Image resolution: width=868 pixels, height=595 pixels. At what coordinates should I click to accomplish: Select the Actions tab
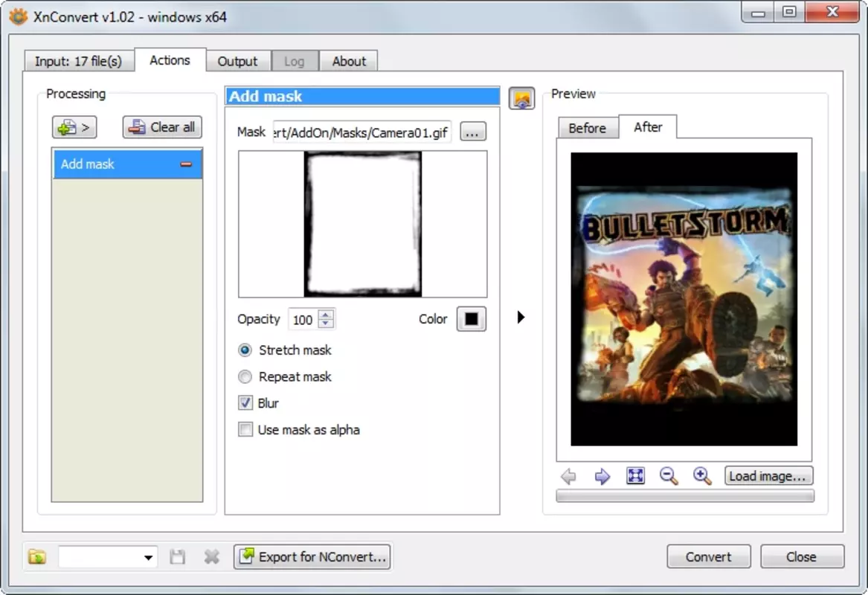170,60
